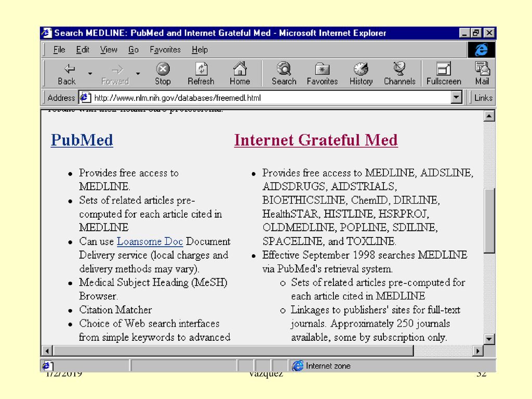Click the text "from simple keywords to advanced"
Screen dimensions: 532x399
coord(155,337)
